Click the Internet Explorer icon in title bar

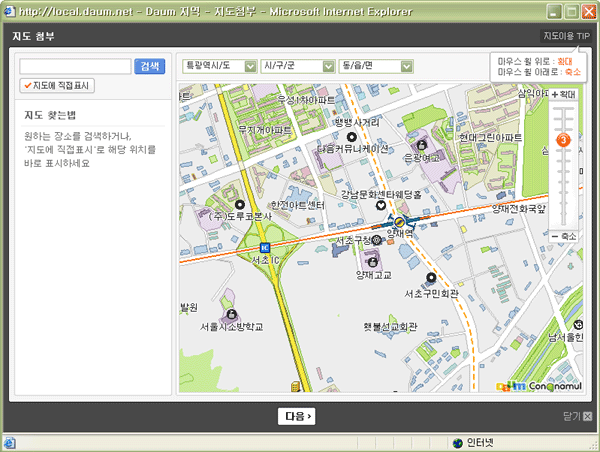pos(10,11)
